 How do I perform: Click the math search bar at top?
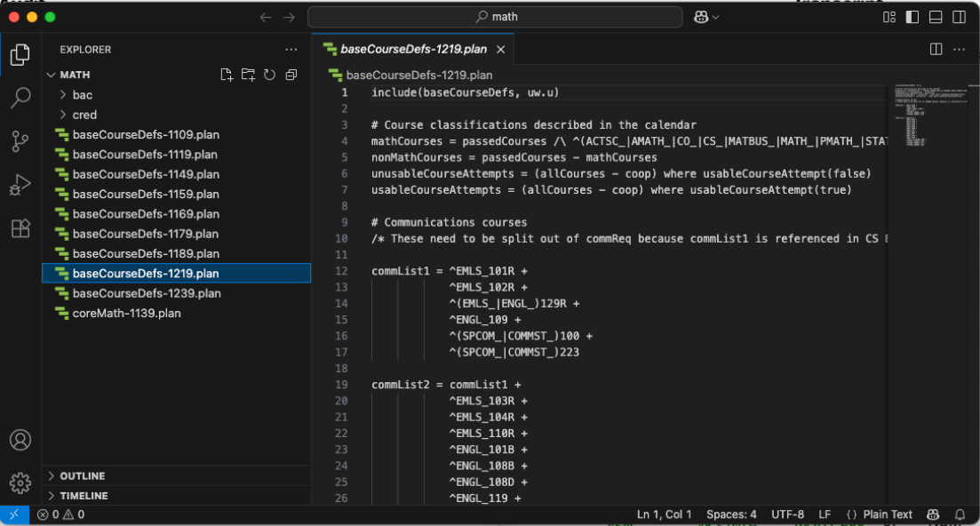(x=495, y=17)
